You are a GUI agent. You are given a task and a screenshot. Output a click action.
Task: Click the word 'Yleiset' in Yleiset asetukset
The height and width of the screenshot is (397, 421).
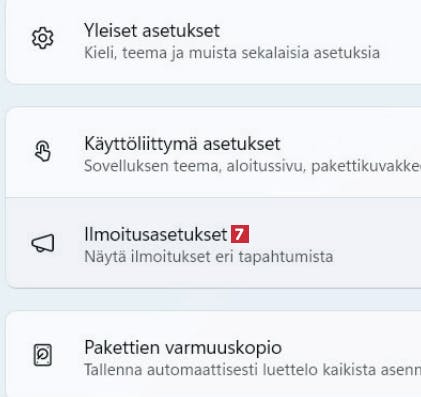110,31
